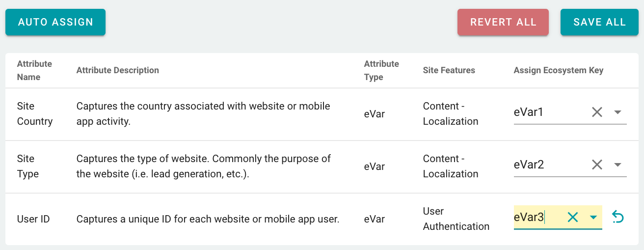Select the Assign Ecosystem Key column header
This screenshot has width=644, height=250.
click(559, 70)
